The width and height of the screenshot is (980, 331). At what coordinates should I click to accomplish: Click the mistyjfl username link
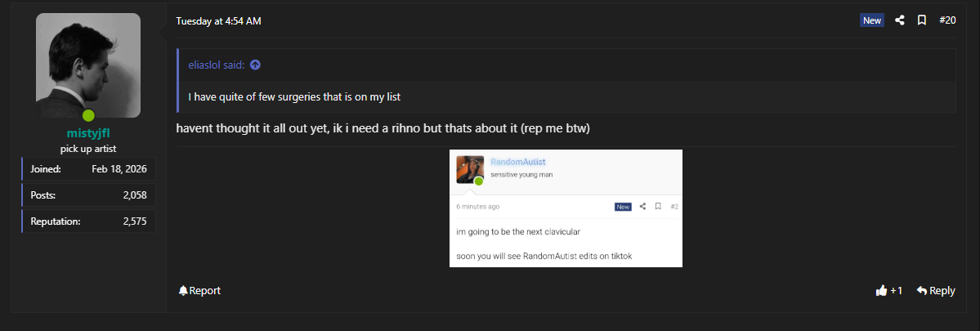pyautogui.click(x=88, y=133)
